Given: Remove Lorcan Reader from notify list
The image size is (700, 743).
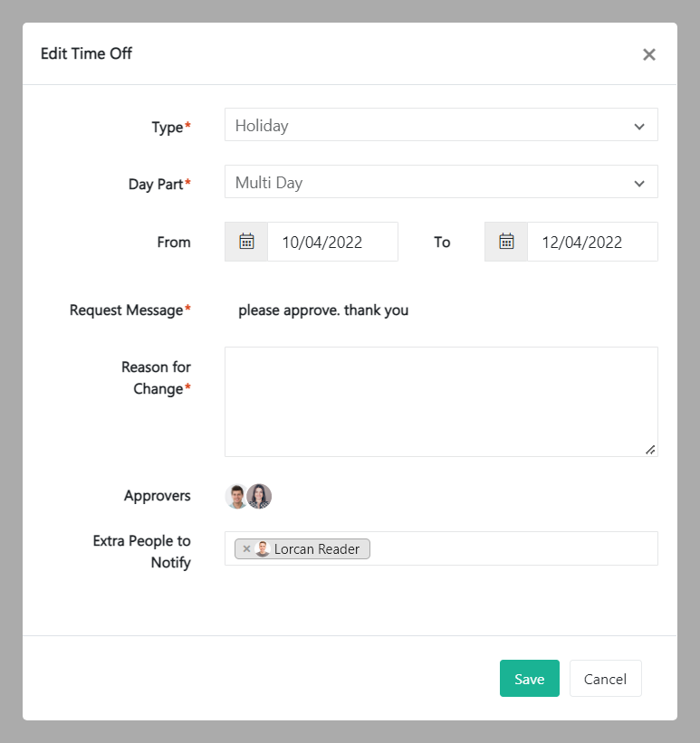Looking at the screenshot, I should 246,549.
